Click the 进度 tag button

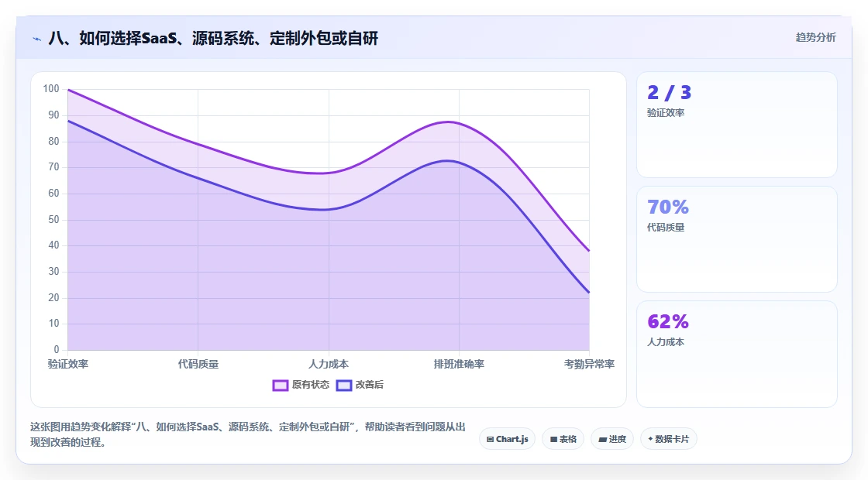(x=612, y=439)
